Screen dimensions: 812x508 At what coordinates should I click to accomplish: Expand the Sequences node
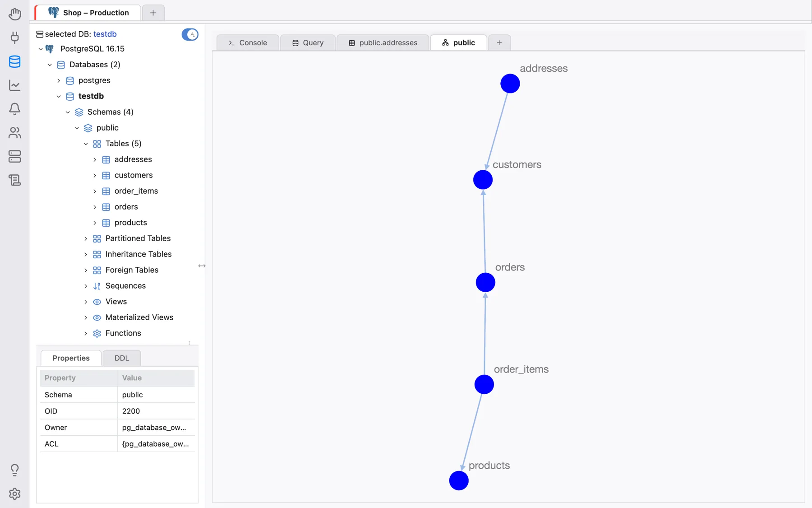point(86,286)
